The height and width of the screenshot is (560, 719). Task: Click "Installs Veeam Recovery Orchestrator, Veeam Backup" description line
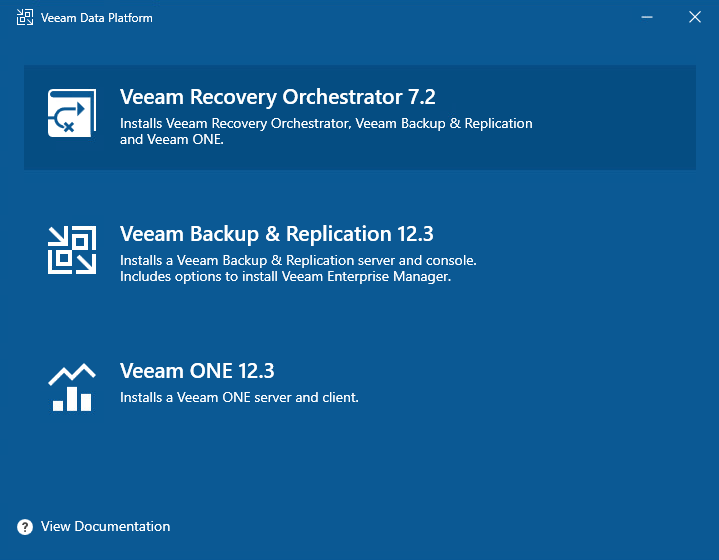326,124
